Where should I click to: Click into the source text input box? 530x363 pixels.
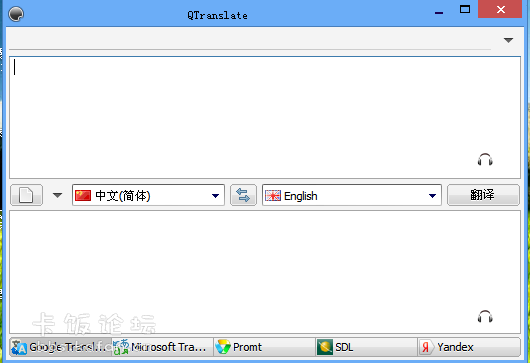point(265,117)
